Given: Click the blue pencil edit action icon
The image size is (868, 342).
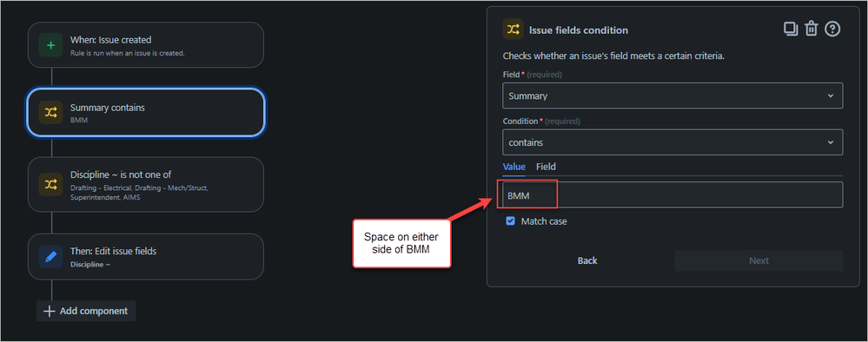Looking at the screenshot, I should pos(50,257).
